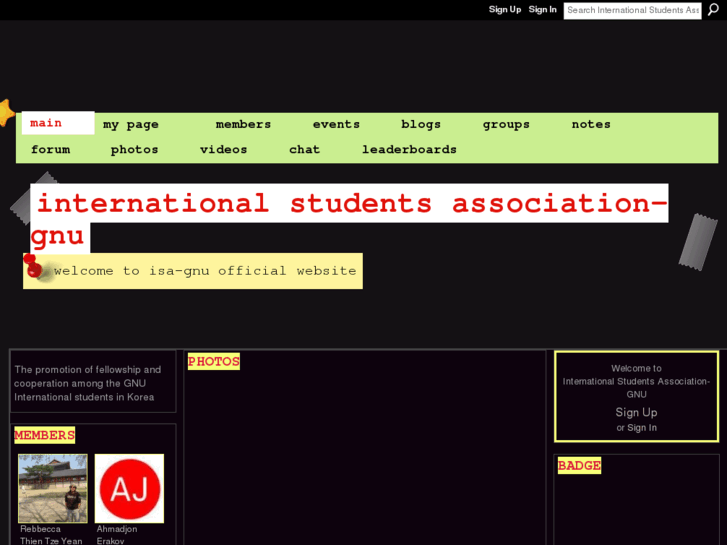Image resolution: width=727 pixels, height=545 pixels.
Task: Click the BADGE section heading
Action: [579, 465]
